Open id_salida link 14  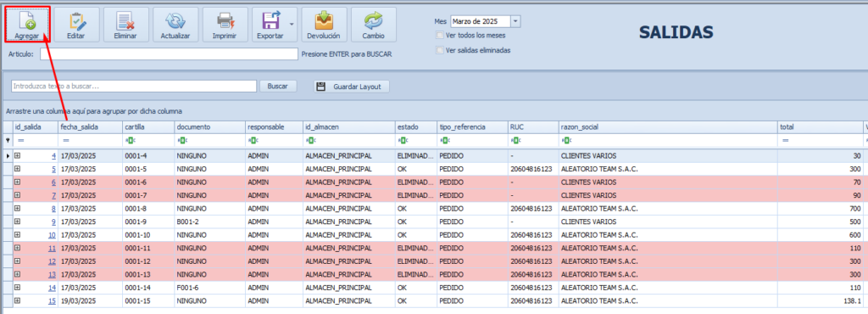click(x=52, y=288)
